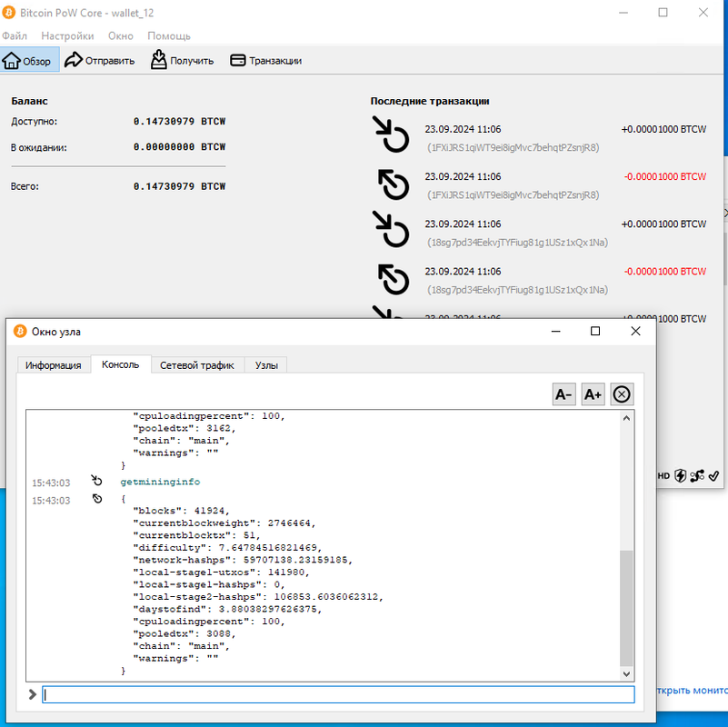Close the Окно узла window
The width and height of the screenshot is (728, 727).
pos(635,331)
